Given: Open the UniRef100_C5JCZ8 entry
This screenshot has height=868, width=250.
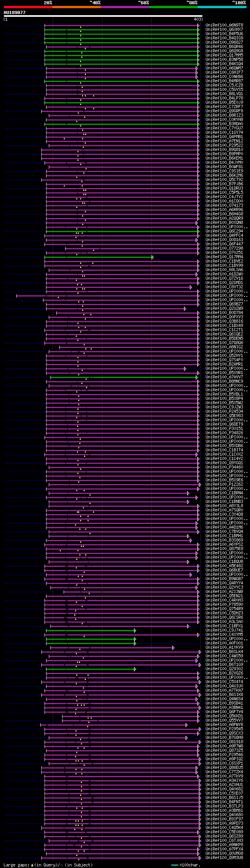Looking at the screenshot, I should point(224,85).
